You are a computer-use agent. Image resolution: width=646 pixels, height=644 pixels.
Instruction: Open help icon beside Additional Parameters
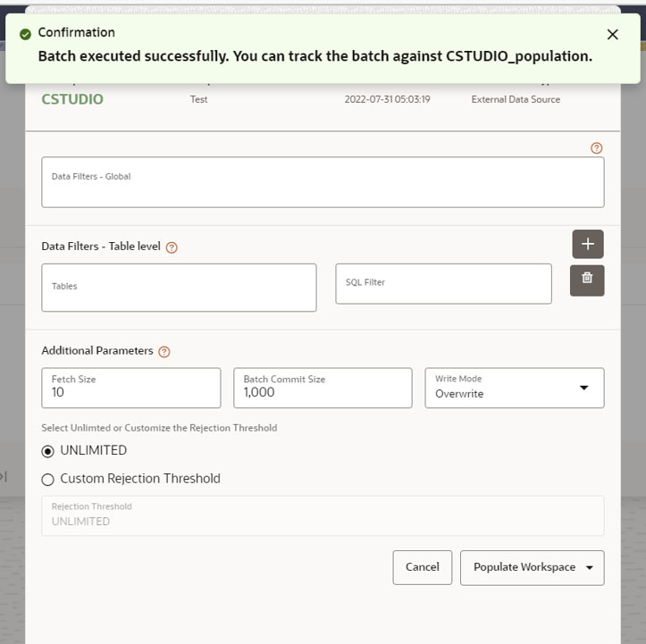tap(164, 352)
